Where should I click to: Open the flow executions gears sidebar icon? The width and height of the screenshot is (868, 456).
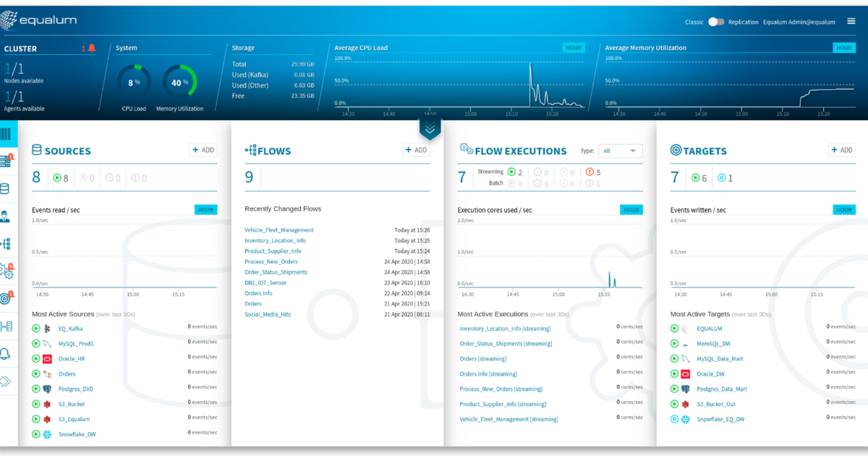[7, 271]
